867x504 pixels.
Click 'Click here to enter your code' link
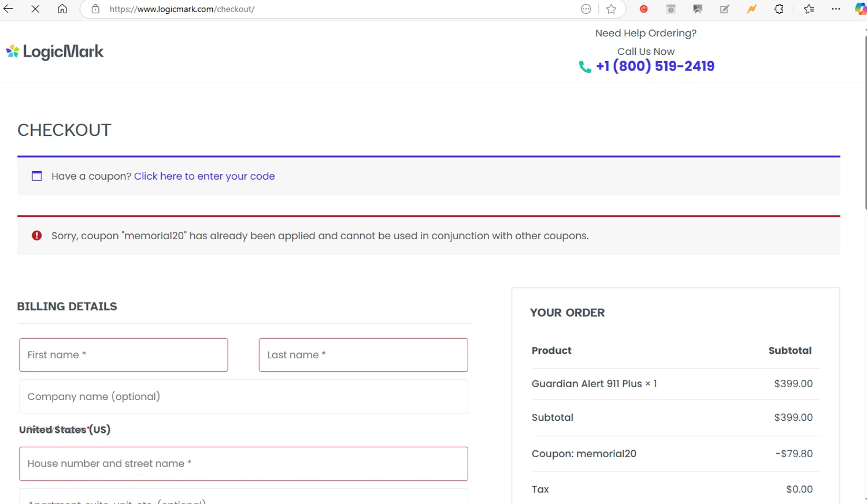point(205,176)
